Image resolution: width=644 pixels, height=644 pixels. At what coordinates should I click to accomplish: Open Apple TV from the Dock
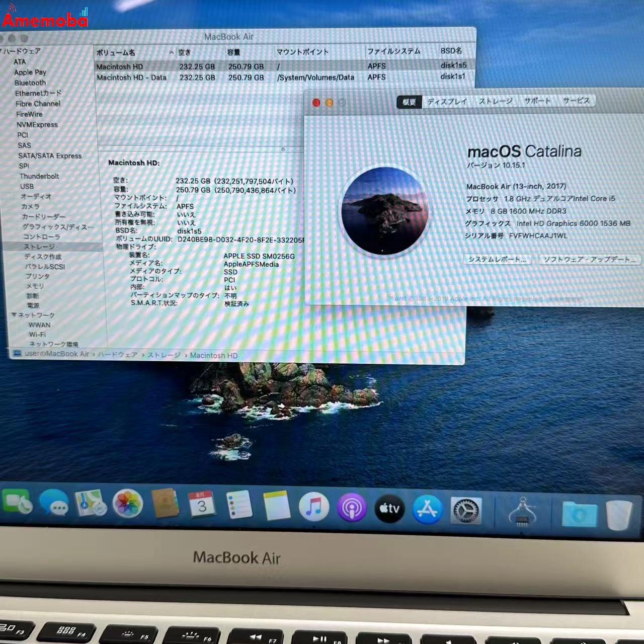(389, 509)
